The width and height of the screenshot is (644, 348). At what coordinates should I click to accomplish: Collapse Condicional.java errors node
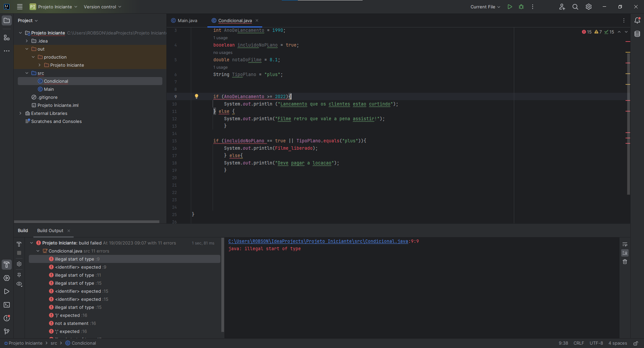point(38,251)
